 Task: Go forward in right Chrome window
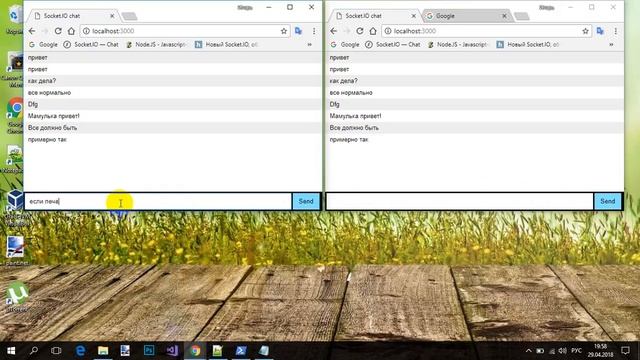click(347, 31)
